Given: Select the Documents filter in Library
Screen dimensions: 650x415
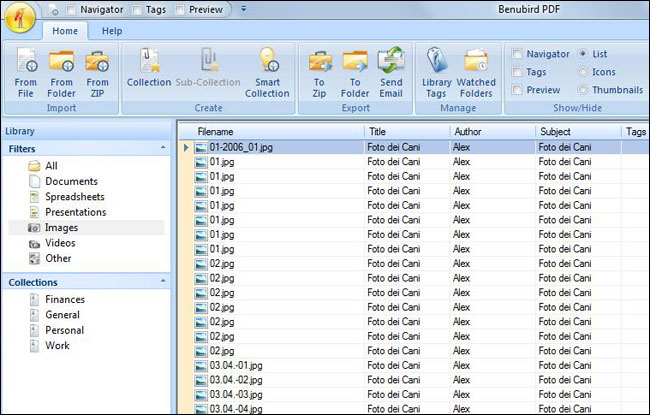Looking at the screenshot, I should pyautogui.click(x=71, y=181).
